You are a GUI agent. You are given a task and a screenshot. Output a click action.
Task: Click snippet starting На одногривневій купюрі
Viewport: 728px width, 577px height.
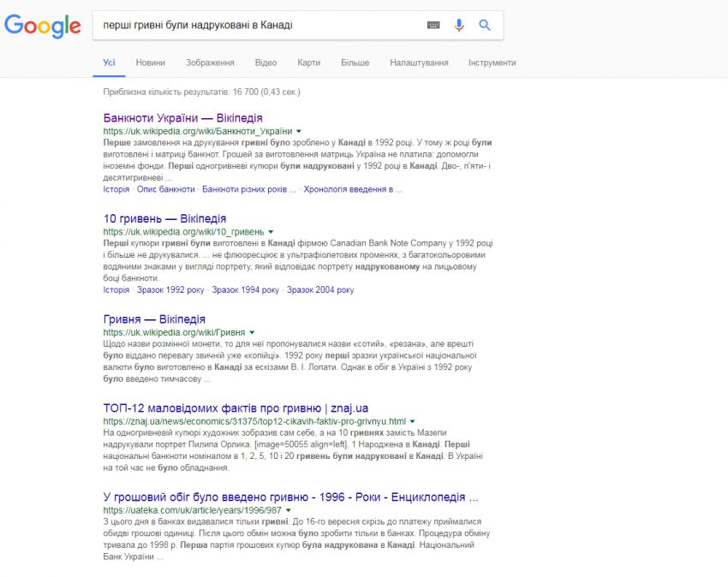293,450
